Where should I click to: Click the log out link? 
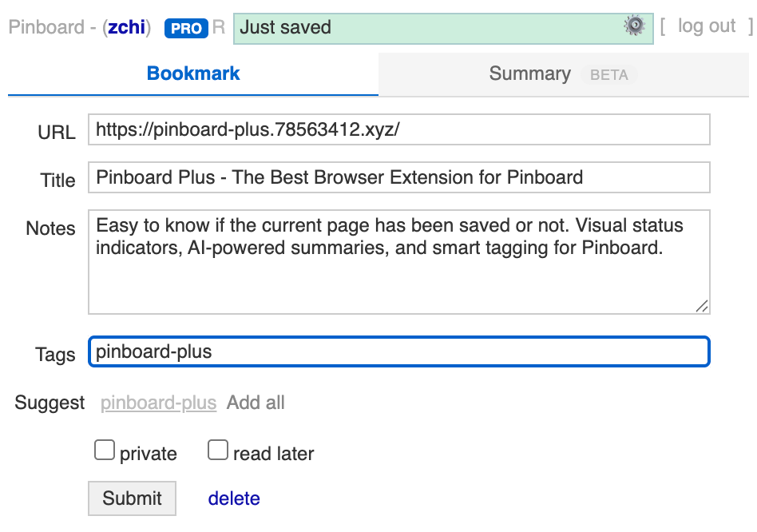707,26
